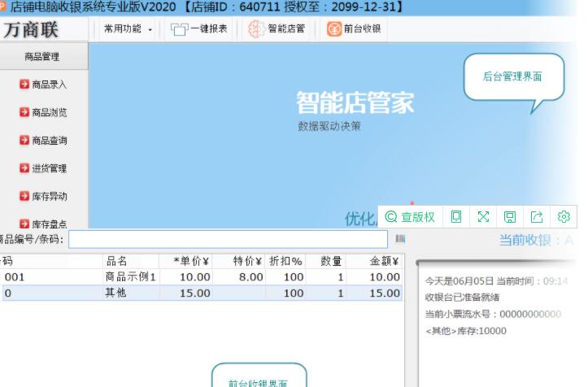This screenshot has height=387, width=588.
Task: Open settings gear in floating toolbar
Action: click(564, 217)
